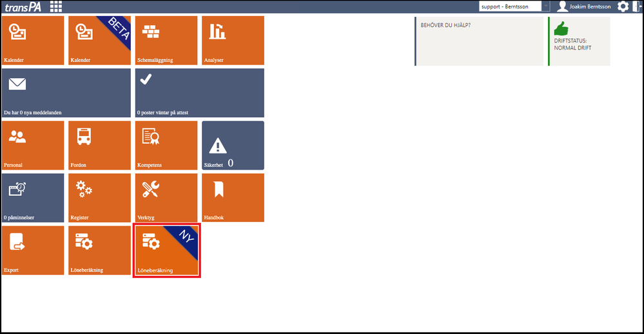644x334 pixels.
Task: Click the green thumbs-up status icon
Action: [561, 29]
